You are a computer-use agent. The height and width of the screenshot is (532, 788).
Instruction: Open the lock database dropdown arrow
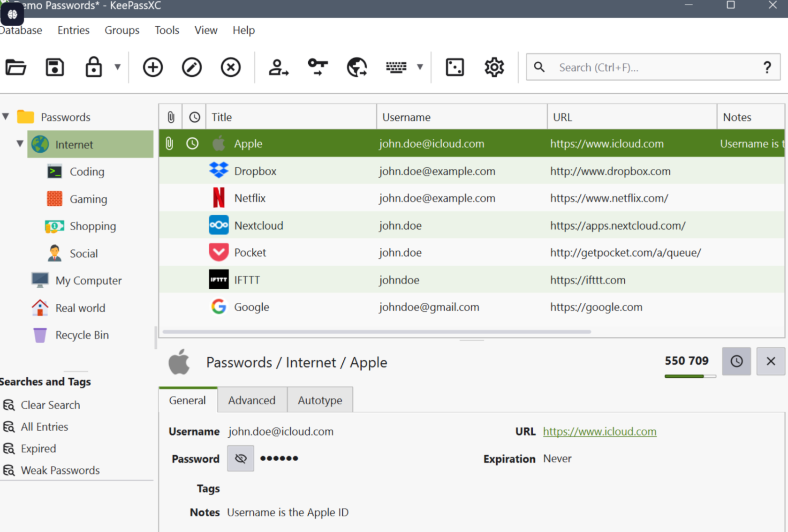(118, 67)
